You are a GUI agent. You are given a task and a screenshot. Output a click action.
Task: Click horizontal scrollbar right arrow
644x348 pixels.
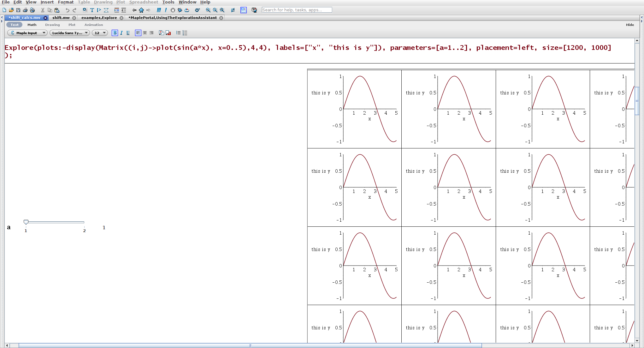point(632,345)
